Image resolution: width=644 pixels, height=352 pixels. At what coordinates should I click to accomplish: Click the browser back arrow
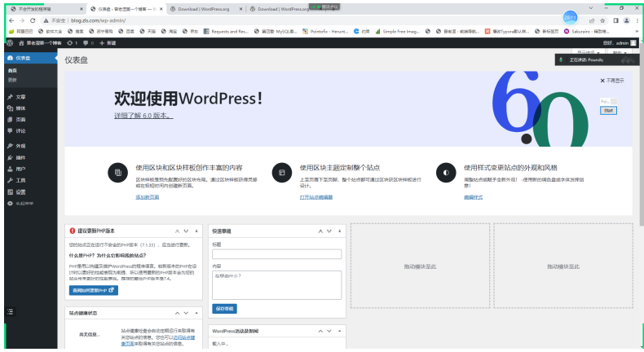(11, 20)
